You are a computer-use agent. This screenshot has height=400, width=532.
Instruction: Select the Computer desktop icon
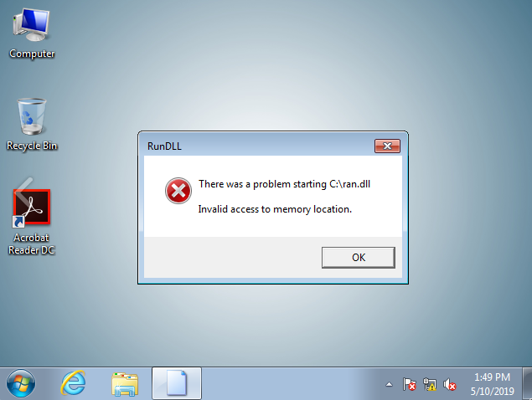[x=32, y=34]
